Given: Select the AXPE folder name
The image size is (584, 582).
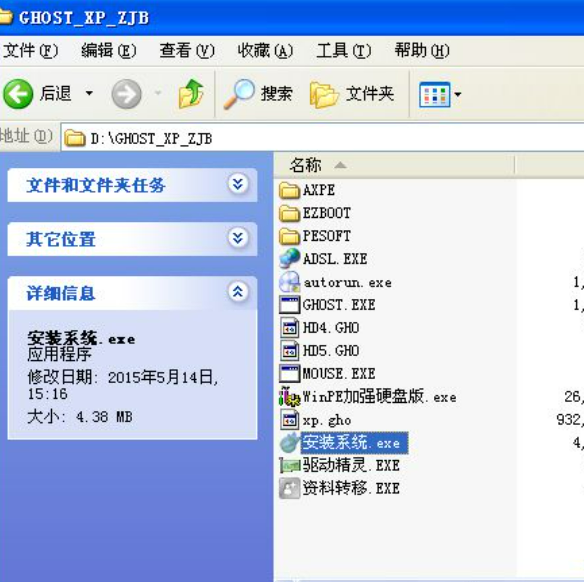Looking at the screenshot, I should click(x=318, y=190).
